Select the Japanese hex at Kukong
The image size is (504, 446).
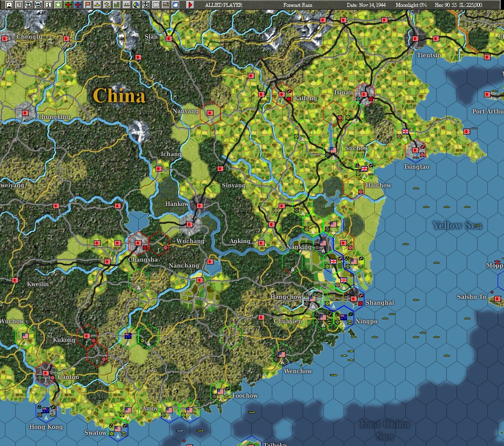(87, 337)
